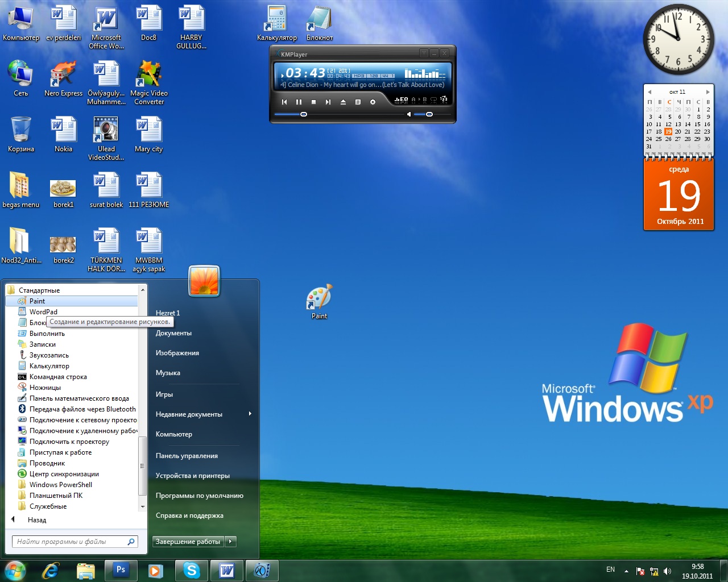728x582 pixels.
Task: Select the Корзина recycle bin icon
Action: tap(21, 135)
